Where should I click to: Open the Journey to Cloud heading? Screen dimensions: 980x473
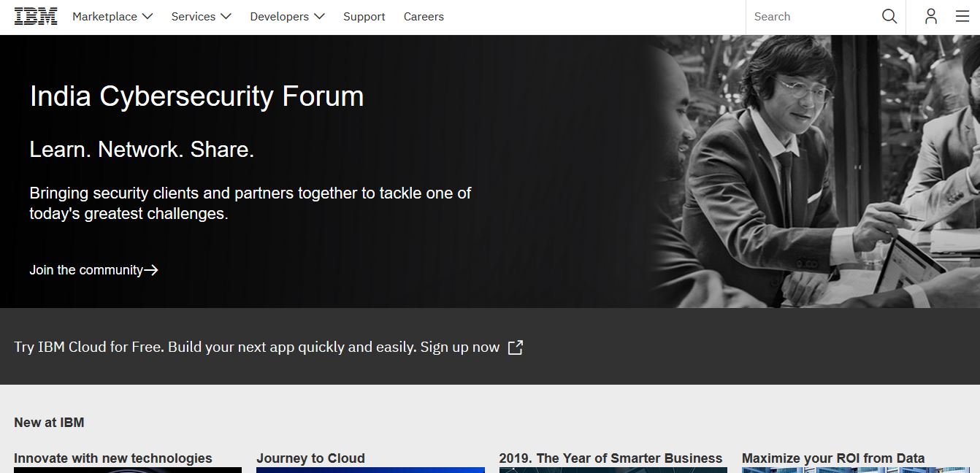[310, 458]
